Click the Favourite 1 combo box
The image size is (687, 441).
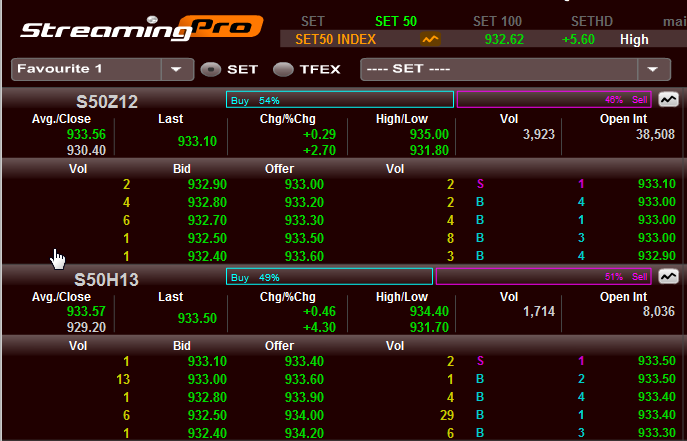point(103,69)
